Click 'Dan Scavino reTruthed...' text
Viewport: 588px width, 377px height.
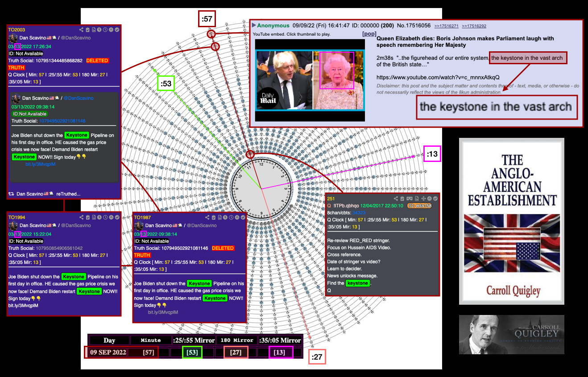pyautogui.click(x=49, y=194)
